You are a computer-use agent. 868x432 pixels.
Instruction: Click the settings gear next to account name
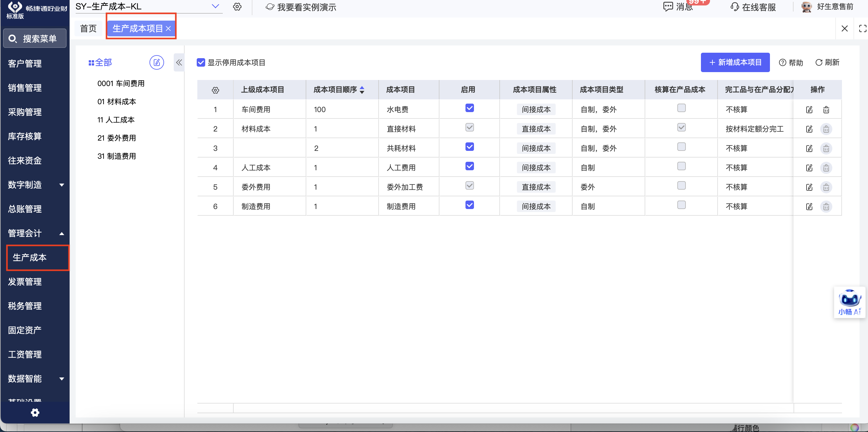[237, 7]
